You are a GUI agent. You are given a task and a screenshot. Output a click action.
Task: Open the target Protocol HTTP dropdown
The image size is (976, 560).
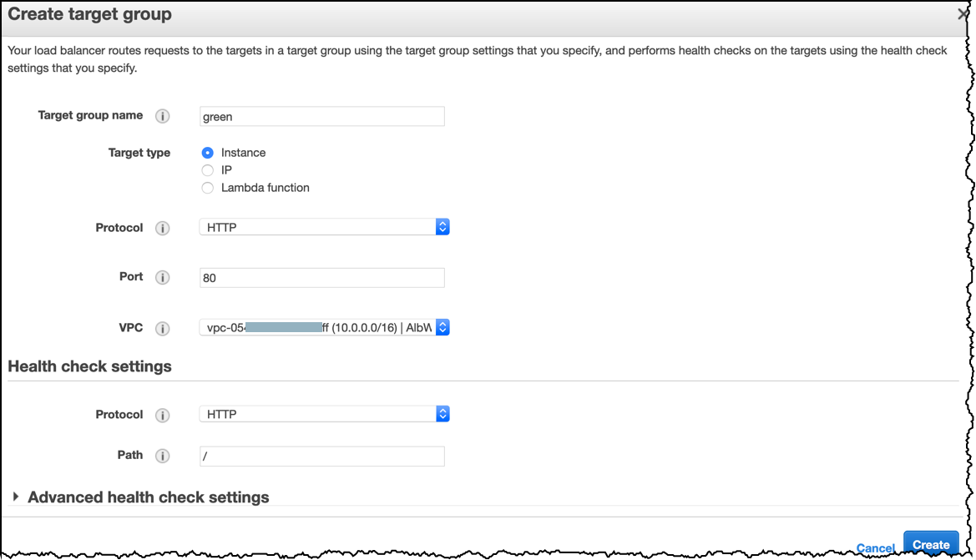(324, 227)
